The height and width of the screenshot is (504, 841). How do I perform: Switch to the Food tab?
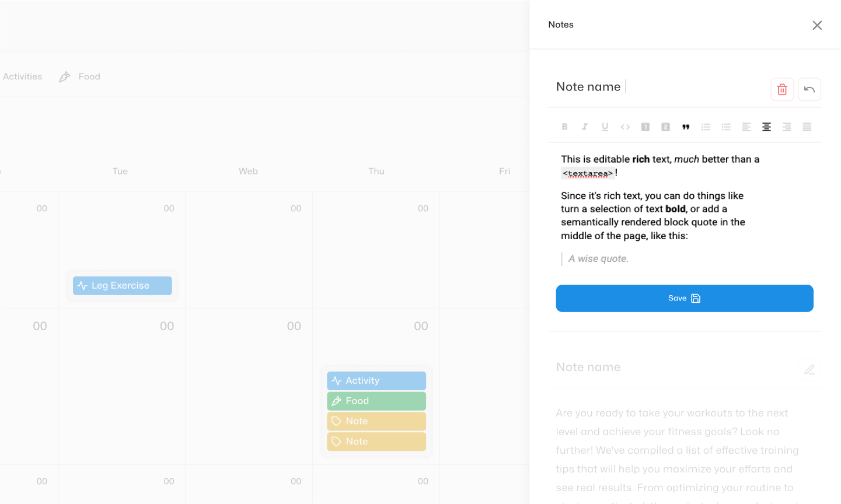coord(79,76)
